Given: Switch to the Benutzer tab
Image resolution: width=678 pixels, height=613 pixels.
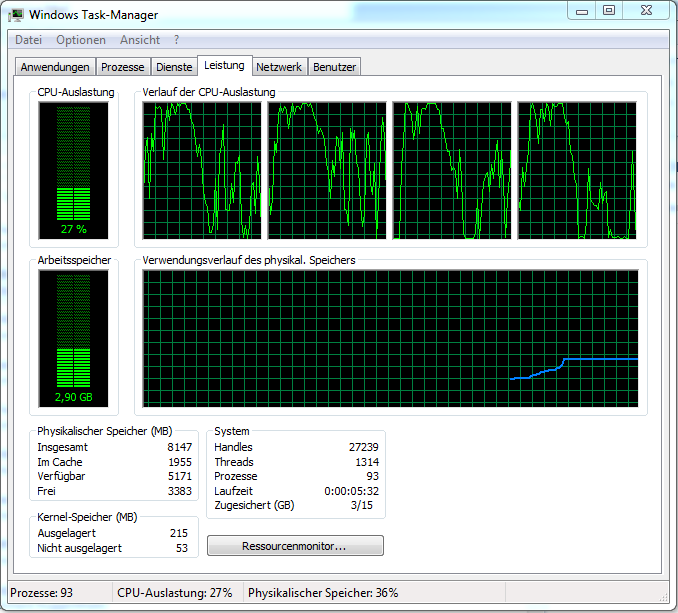Looking at the screenshot, I should click(334, 67).
